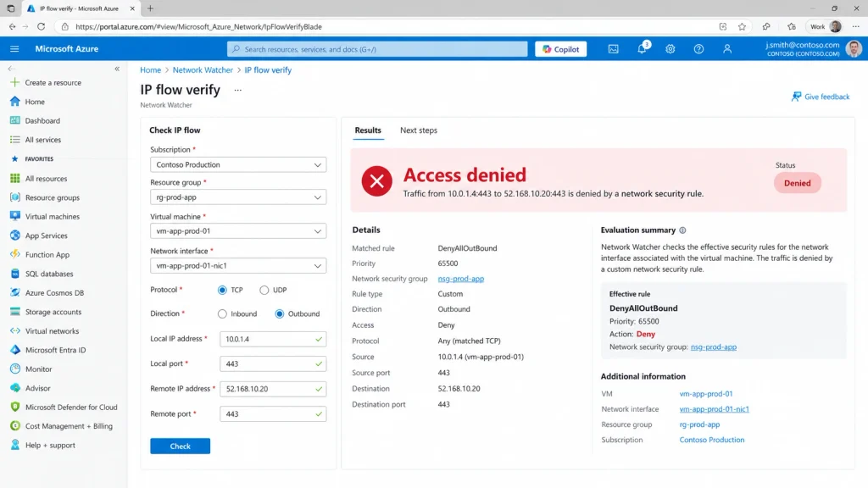Image resolution: width=868 pixels, height=488 pixels.
Task: Open Advisor in sidebar
Action: [x=37, y=388]
